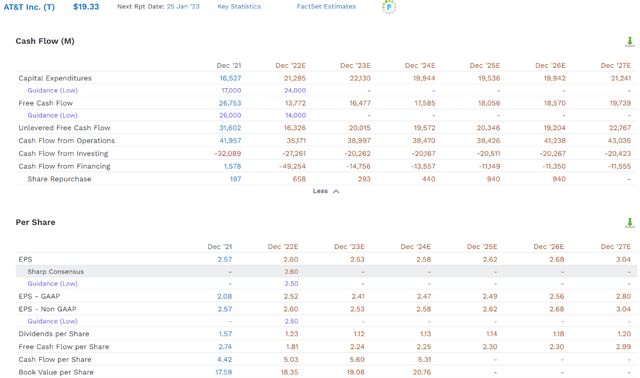The width and height of the screenshot is (640, 378).
Task: Click Share Repurchase Dec '22E value 658
Action: pos(299,179)
